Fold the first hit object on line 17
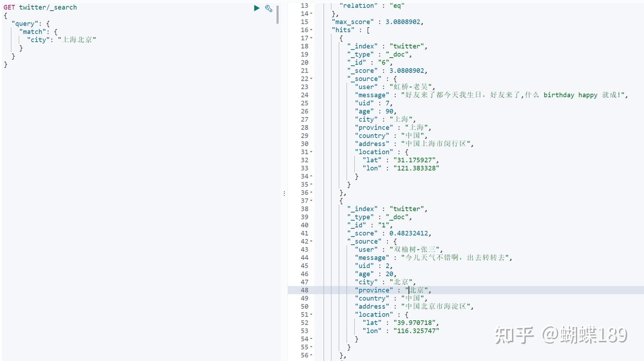Image resolution: width=644 pixels, height=361 pixels. 311,38
